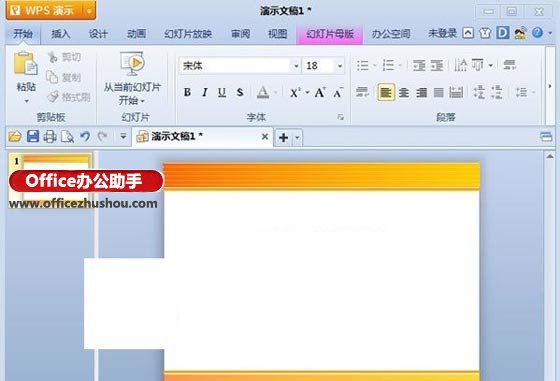Toggle text shadow S button
Viewport: 560px width, 381px height.
[x=240, y=92]
